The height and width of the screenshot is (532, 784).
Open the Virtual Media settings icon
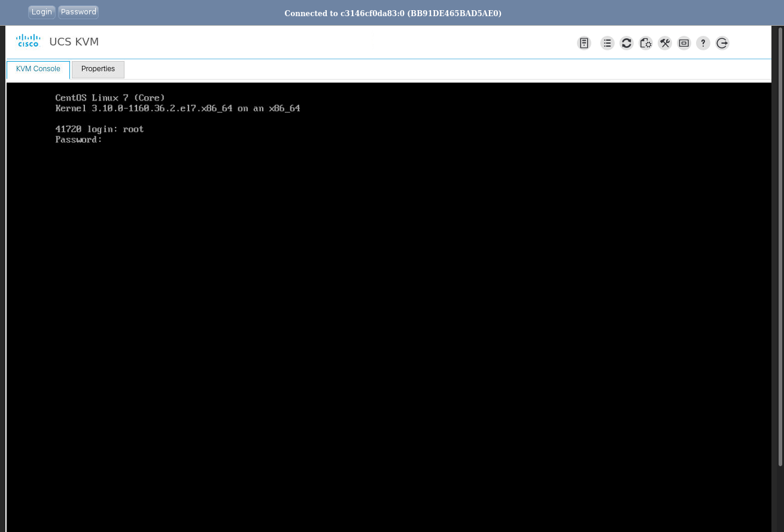(646, 43)
